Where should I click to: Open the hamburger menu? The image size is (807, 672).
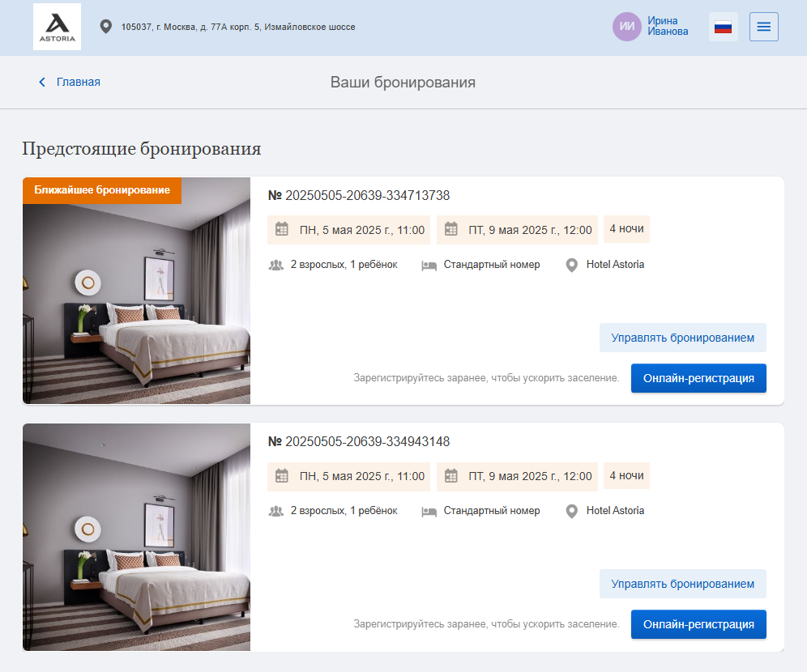pos(764,27)
